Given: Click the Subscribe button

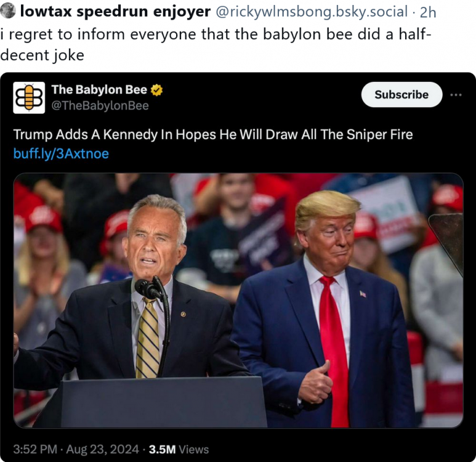Looking at the screenshot, I should click(401, 94).
